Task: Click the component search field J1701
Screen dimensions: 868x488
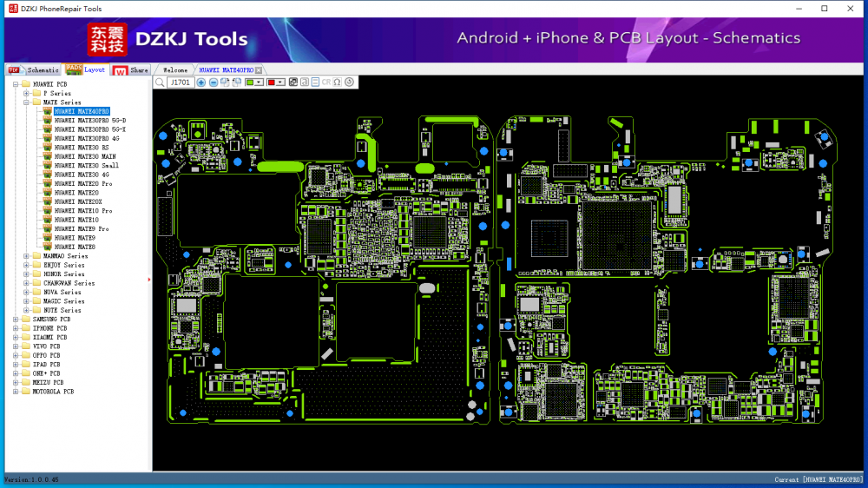Action: pos(181,82)
